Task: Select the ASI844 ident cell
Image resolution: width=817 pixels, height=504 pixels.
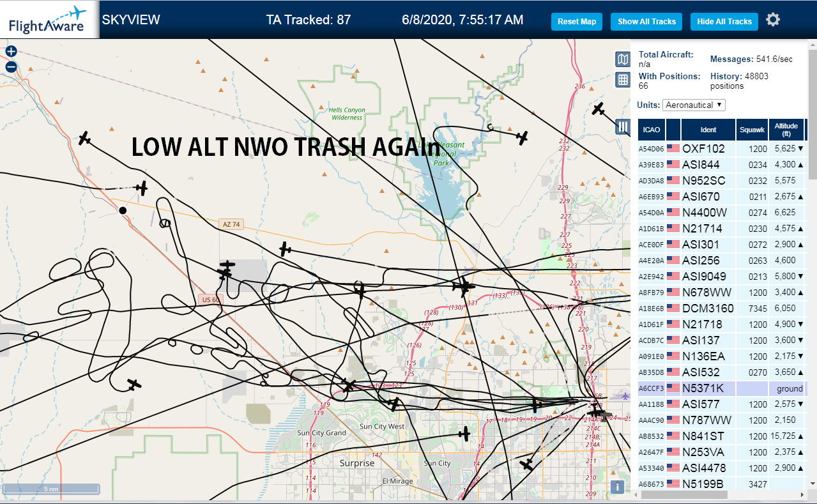Action: [x=708, y=164]
